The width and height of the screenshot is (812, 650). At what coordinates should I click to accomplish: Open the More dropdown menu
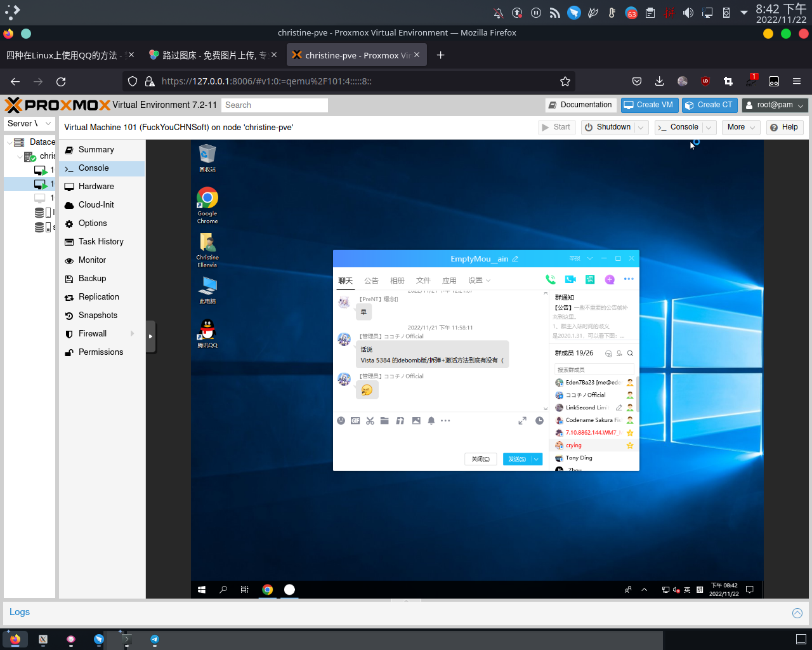[741, 128]
